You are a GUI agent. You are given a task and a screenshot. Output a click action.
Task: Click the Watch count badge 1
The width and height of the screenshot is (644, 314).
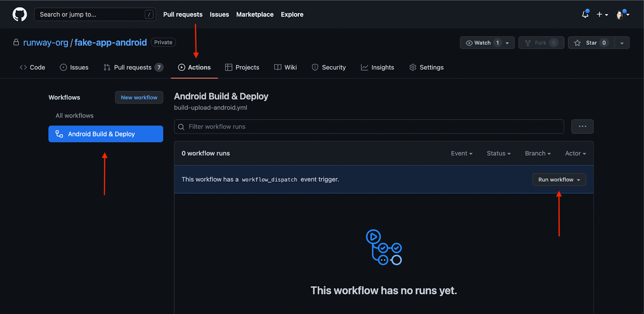click(497, 43)
